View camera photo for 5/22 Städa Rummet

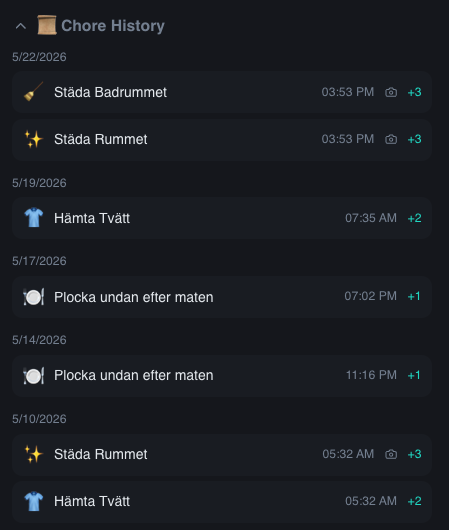coord(391,139)
